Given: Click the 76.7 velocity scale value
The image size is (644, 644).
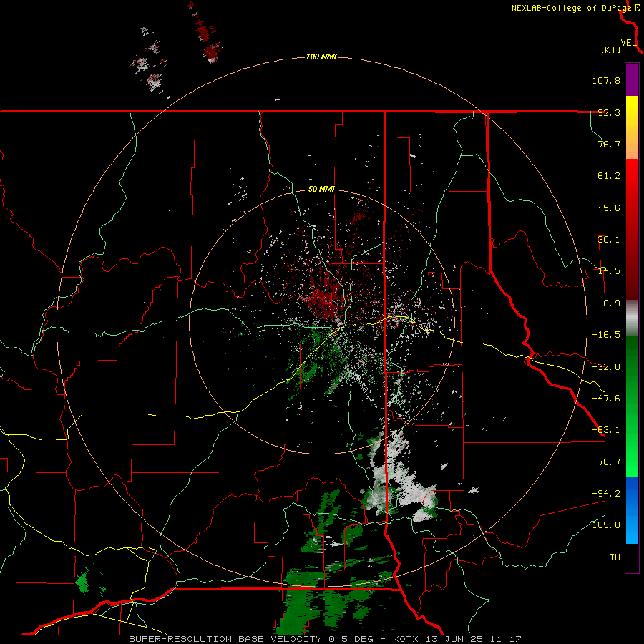Looking at the screenshot, I should coord(609,144).
